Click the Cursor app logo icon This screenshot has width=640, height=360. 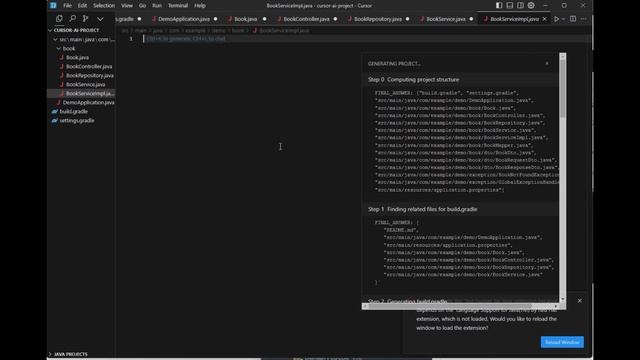pos(53,6)
